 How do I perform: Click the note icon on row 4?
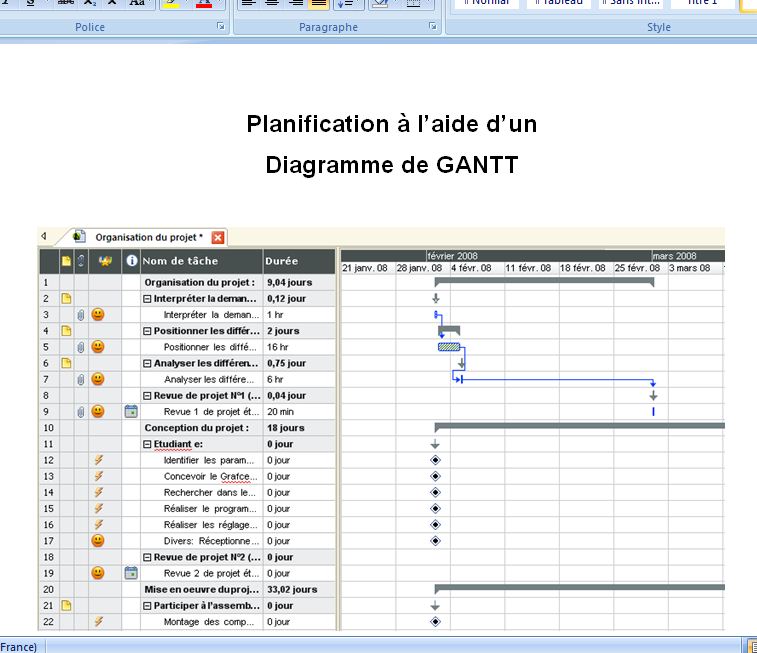coord(66,331)
